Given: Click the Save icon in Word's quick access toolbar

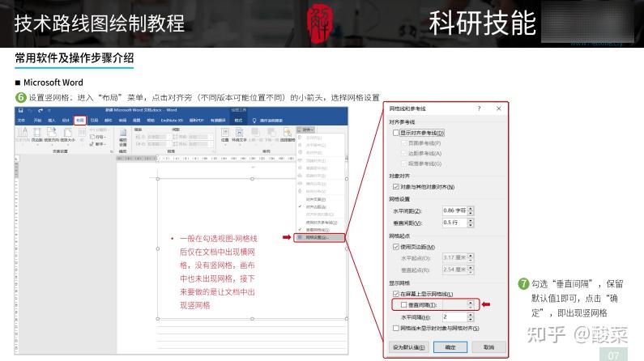Looking at the screenshot, I should coord(20,110).
